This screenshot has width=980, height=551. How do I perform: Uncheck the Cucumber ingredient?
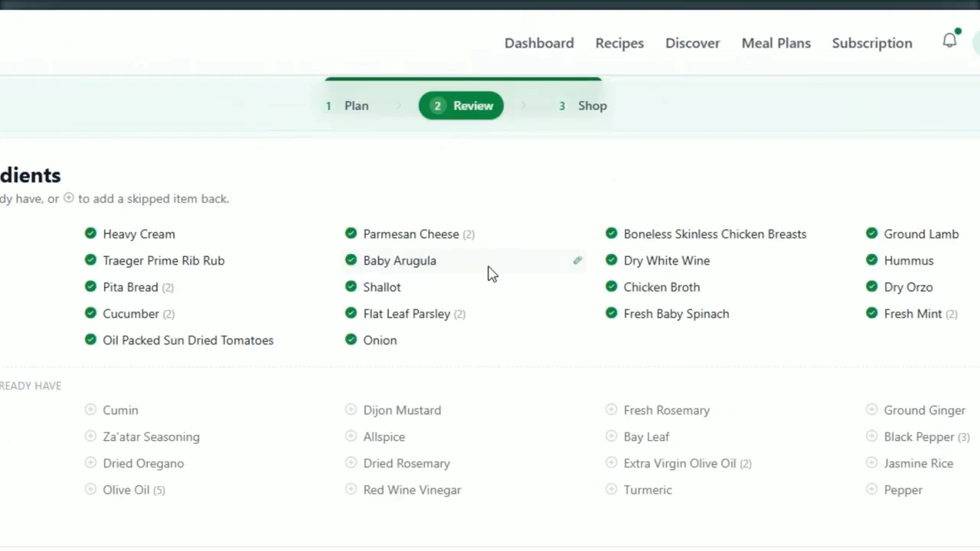90,313
